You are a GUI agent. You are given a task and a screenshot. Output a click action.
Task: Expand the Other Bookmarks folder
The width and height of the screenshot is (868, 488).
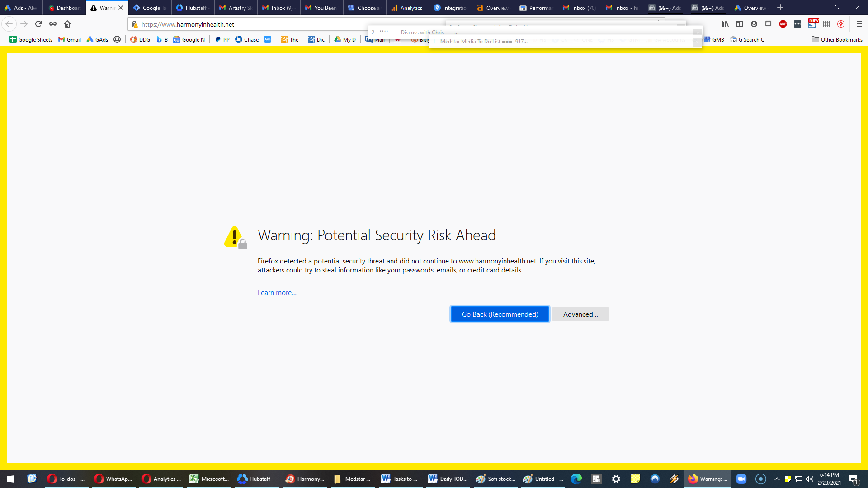tap(837, 40)
